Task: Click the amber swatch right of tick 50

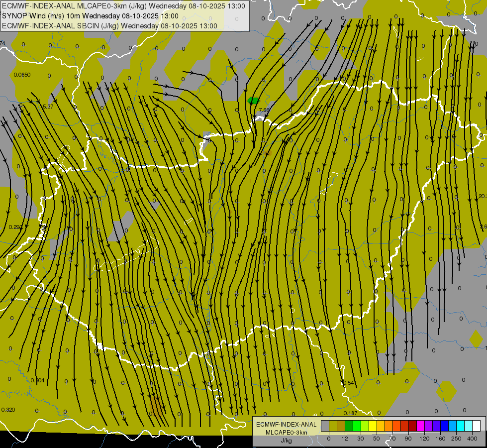Action: pyautogui.click(x=381, y=426)
